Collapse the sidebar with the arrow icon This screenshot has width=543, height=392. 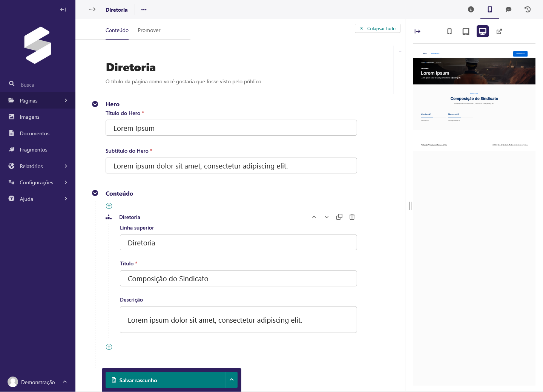63,10
